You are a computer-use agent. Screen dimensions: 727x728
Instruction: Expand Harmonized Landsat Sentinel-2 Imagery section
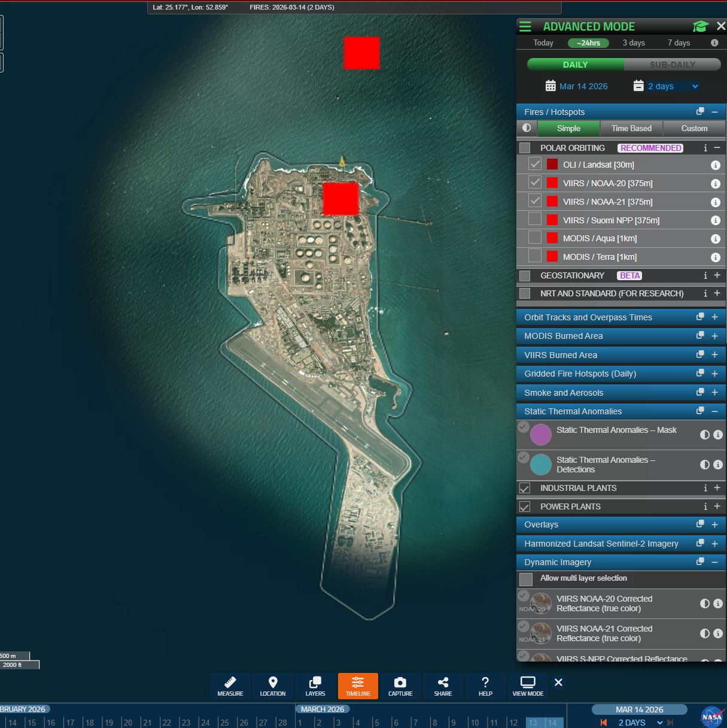(714, 543)
